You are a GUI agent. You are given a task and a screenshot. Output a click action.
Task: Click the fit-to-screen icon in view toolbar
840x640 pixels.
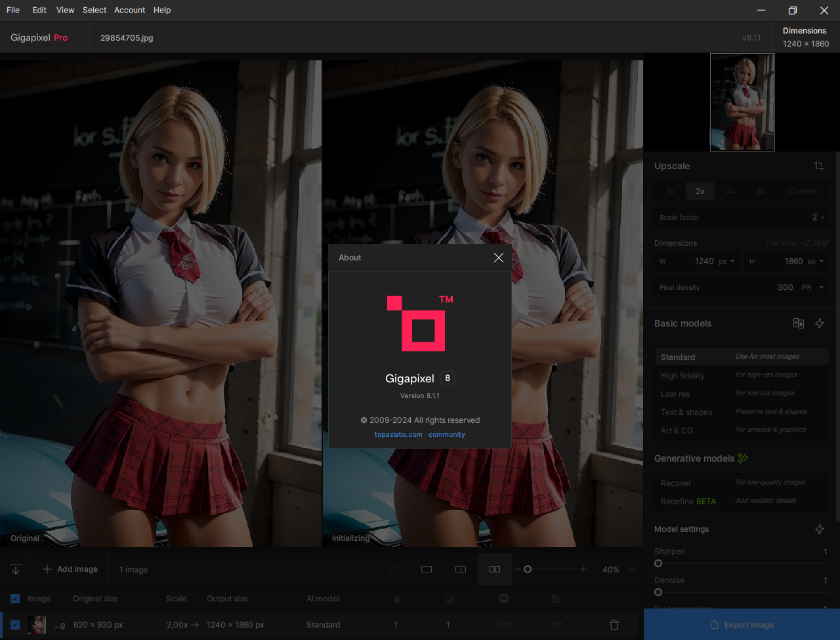pos(393,569)
